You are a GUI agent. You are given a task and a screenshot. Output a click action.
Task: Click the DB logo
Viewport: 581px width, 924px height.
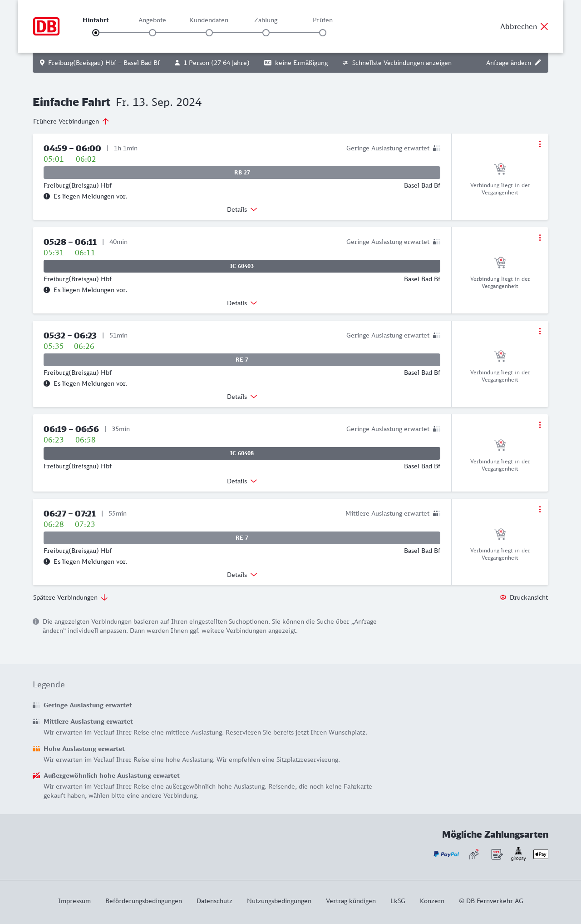tap(46, 26)
